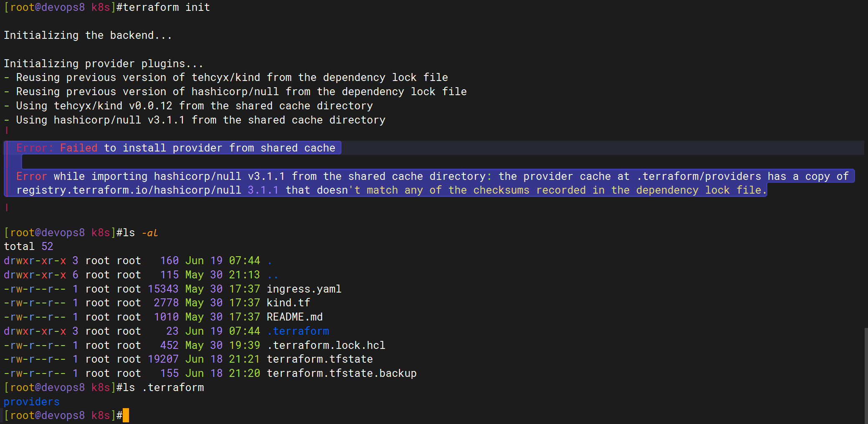Viewport: 868px width, 424px height.
Task: Click the terraform.tfstate.backup filename
Action: pos(342,373)
